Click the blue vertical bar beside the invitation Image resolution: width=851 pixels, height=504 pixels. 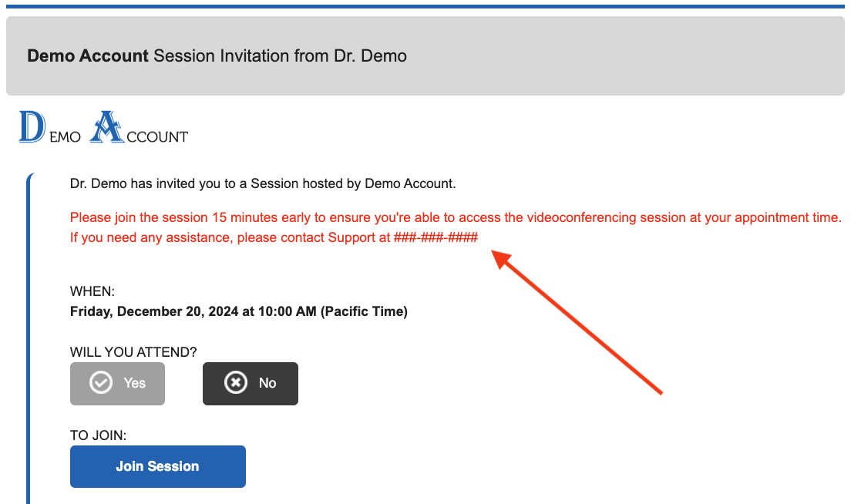coord(29,339)
